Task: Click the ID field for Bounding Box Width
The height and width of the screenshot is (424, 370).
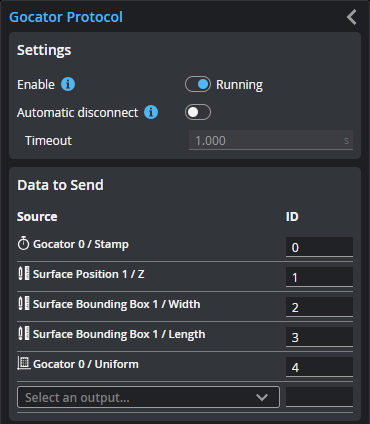Action: click(319, 307)
